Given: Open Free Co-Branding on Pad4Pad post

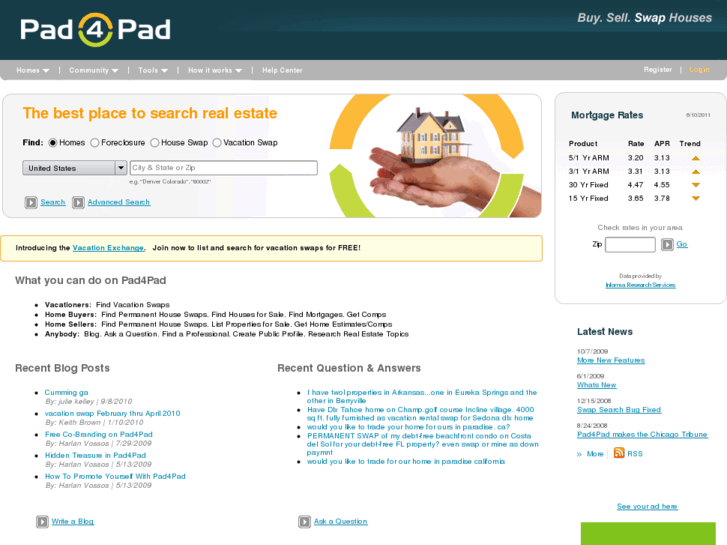Looking at the screenshot, I should (x=99, y=434).
